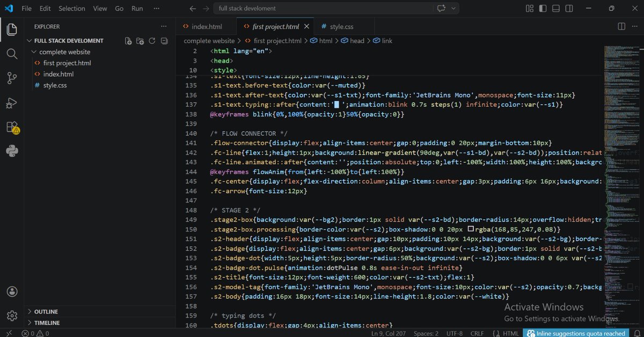Open the Run and Debug view

click(x=12, y=102)
